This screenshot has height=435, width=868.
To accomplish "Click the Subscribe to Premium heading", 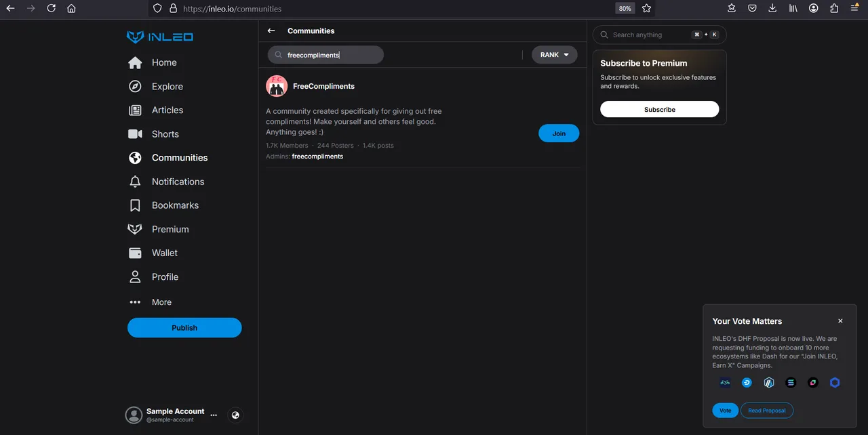I will point(644,63).
